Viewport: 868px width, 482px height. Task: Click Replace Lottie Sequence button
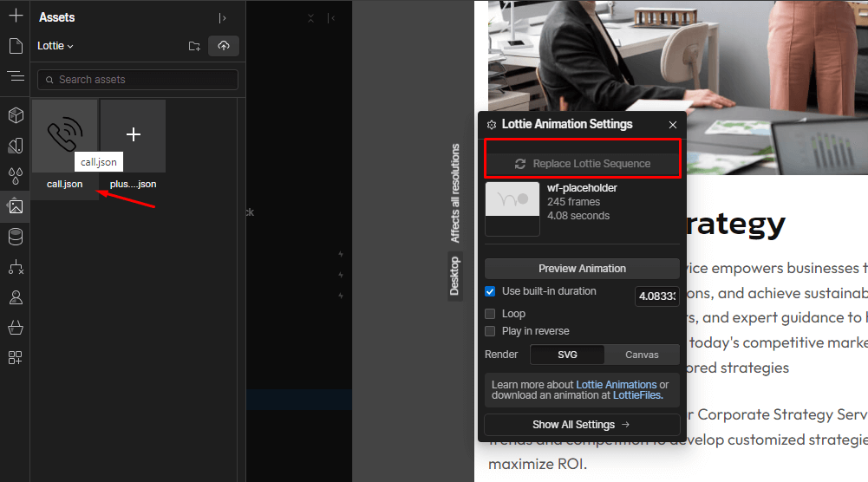tap(583, 164)
